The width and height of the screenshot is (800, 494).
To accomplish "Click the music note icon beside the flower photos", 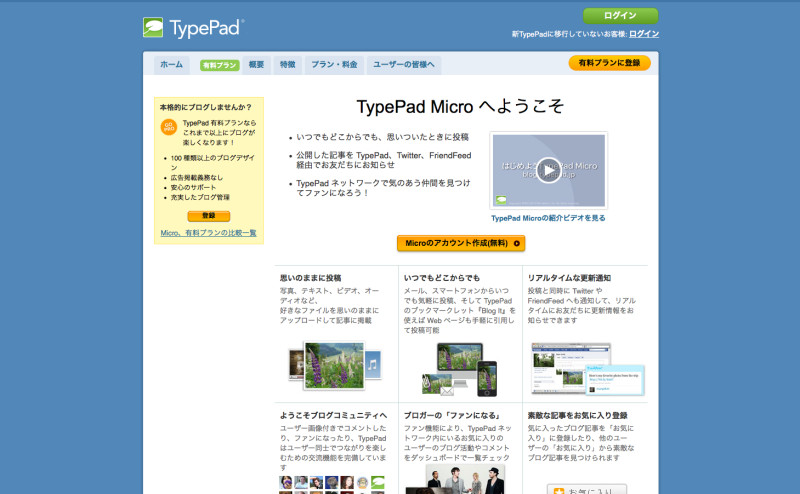I will pyautogui.click(x=373, y=364).
